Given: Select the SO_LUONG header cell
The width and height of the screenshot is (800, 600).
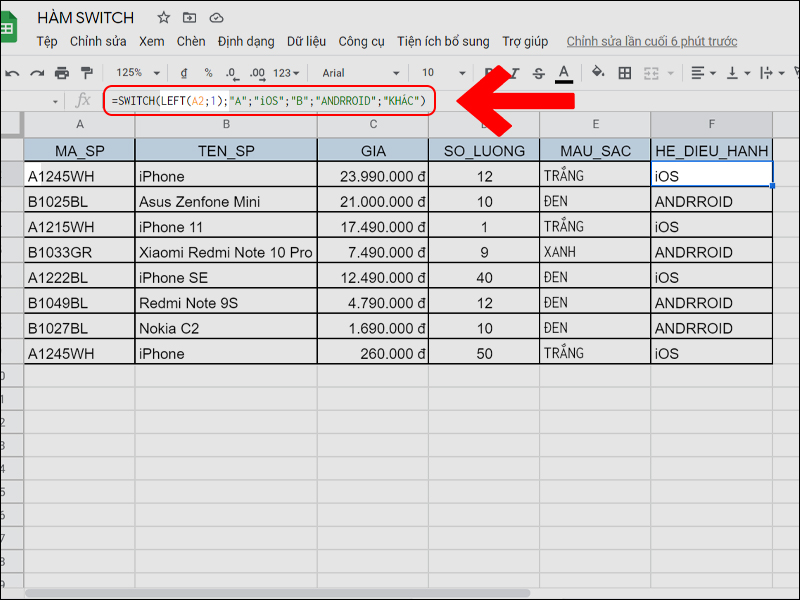Looking at the screenshot, I should [x=484, y=151].
